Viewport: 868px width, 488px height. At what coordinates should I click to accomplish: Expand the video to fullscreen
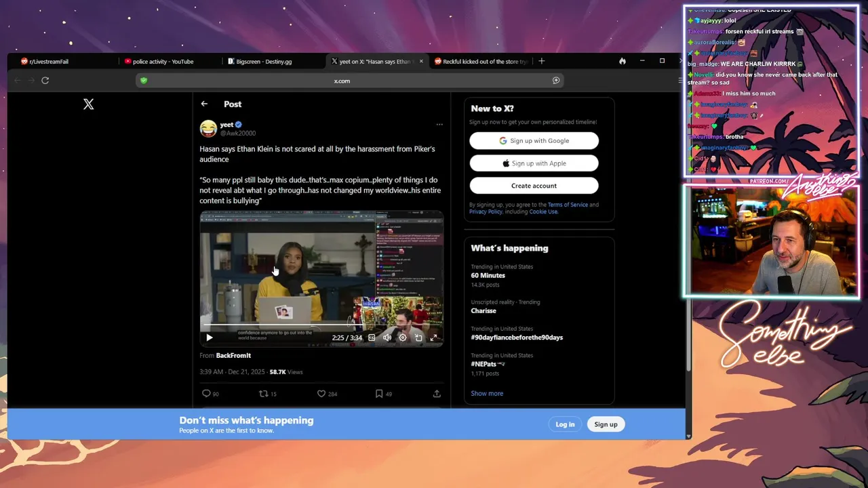(434, 338)
